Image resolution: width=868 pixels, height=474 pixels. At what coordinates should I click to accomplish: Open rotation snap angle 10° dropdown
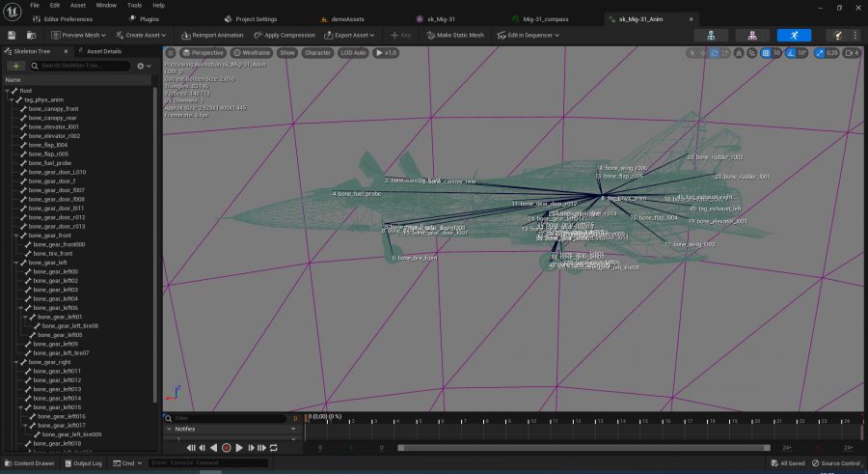click(802, 53)
